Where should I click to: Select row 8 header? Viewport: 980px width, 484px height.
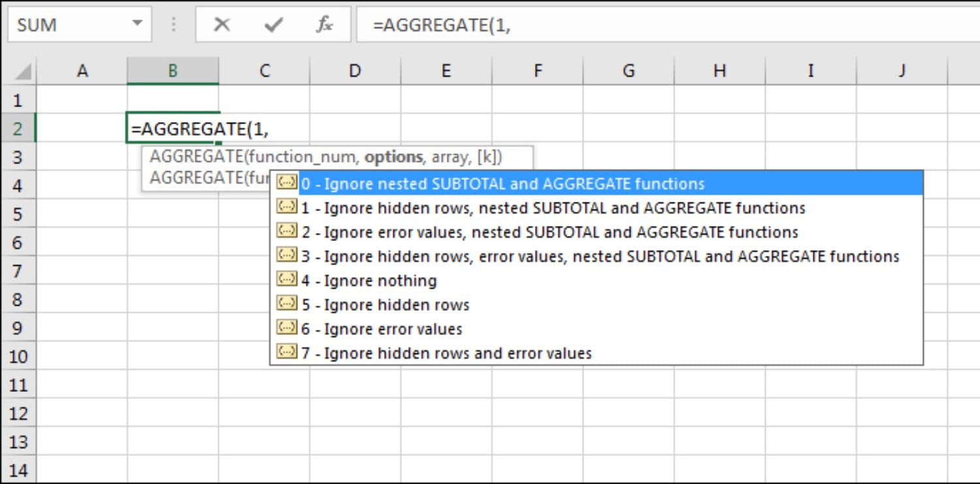pos(18,299)
